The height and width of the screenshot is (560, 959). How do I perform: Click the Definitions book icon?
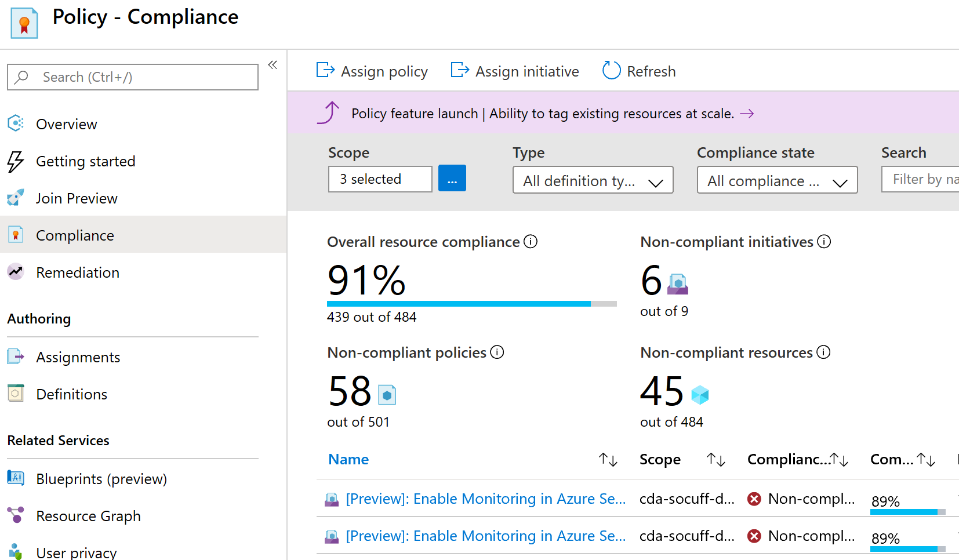pyautogui.click(x=16, y=394)
